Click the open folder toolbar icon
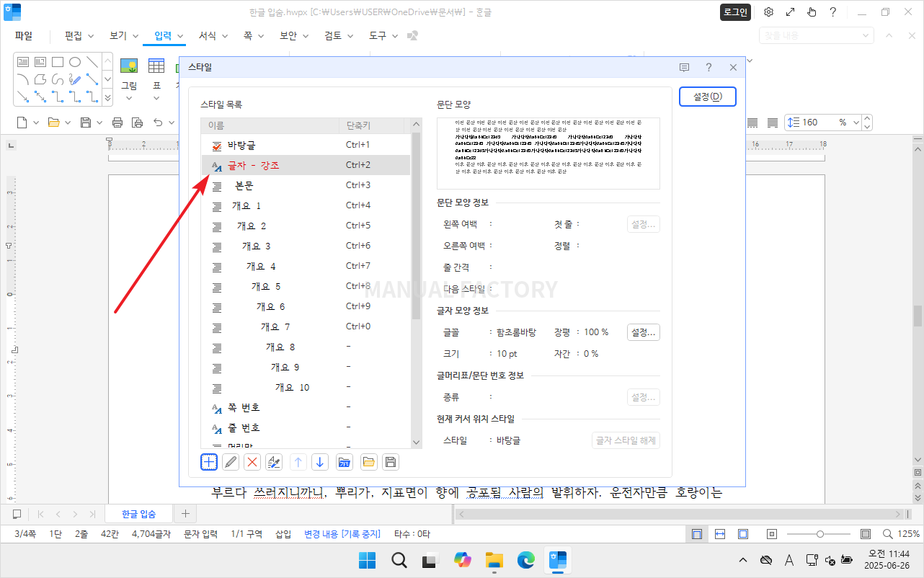The image size is (924, 578). [x=54, y=123]
